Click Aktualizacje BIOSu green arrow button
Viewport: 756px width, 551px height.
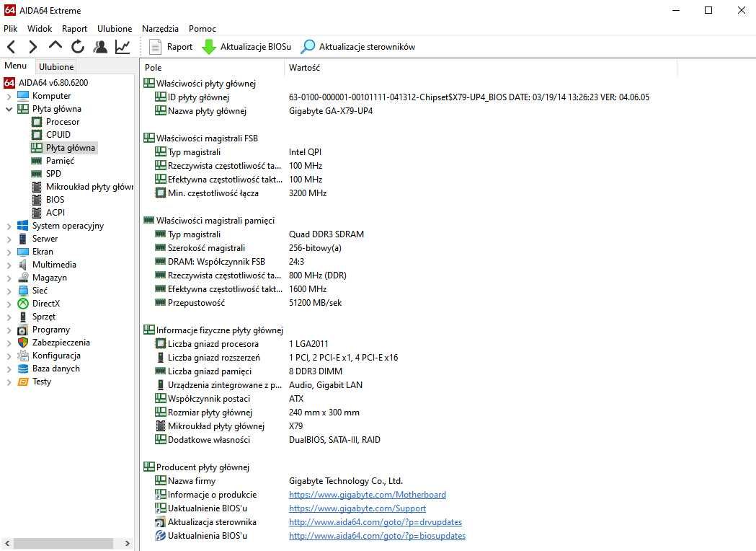coord(246,47)
